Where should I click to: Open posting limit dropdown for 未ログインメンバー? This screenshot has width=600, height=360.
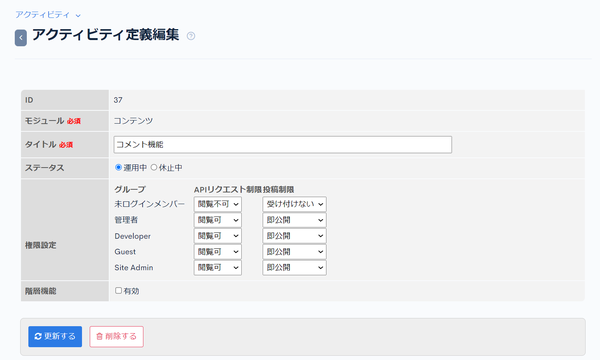(x=294, y=204)
